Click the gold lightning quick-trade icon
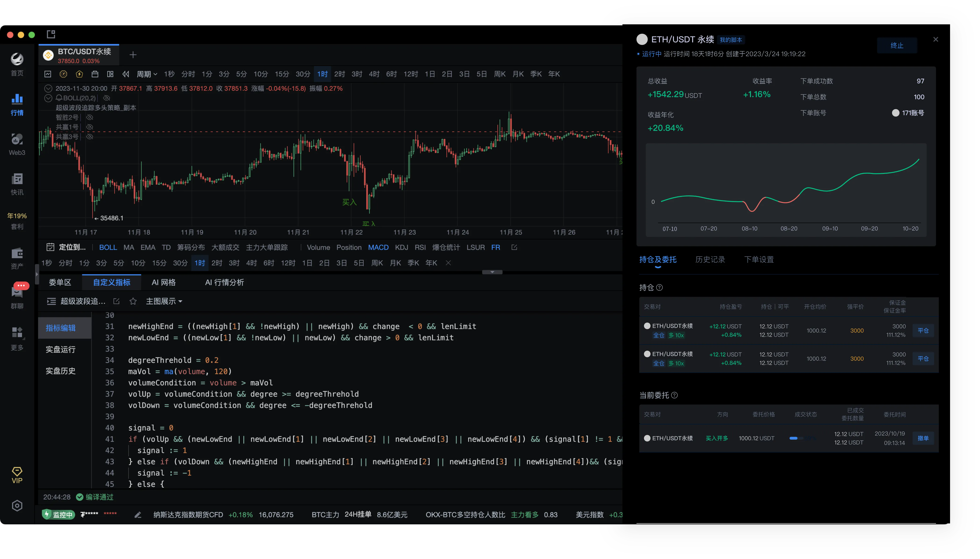This screenshot has height=559, width=980. [79, 74]
